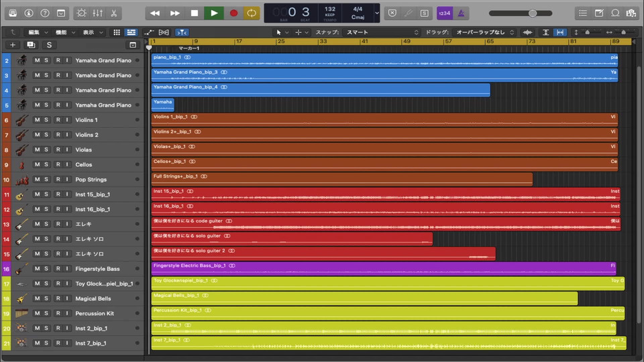The height and width of the screenshot is (362, 644).
Task: Open Smart Controls dial icon
Action: click(81, 13)
